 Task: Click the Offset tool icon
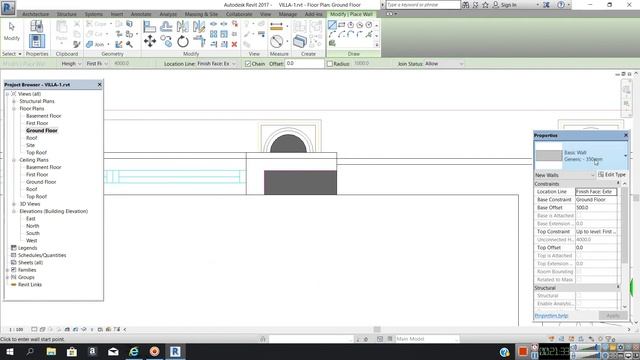coord(166,27)
